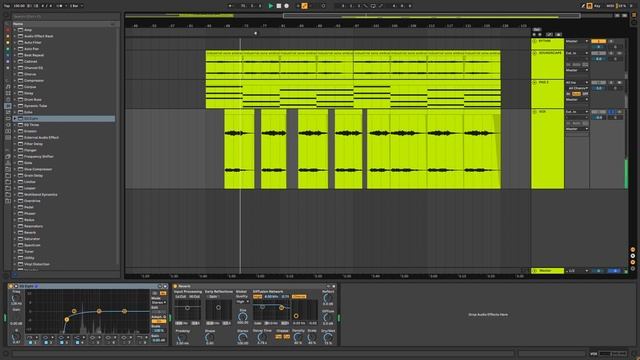Select the Grain Delay browser item
This screenshot has height=360, width=640.
point(33,176)
